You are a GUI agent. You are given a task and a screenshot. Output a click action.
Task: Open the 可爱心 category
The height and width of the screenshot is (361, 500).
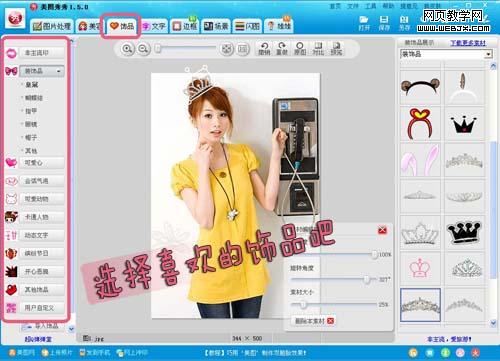42,163
